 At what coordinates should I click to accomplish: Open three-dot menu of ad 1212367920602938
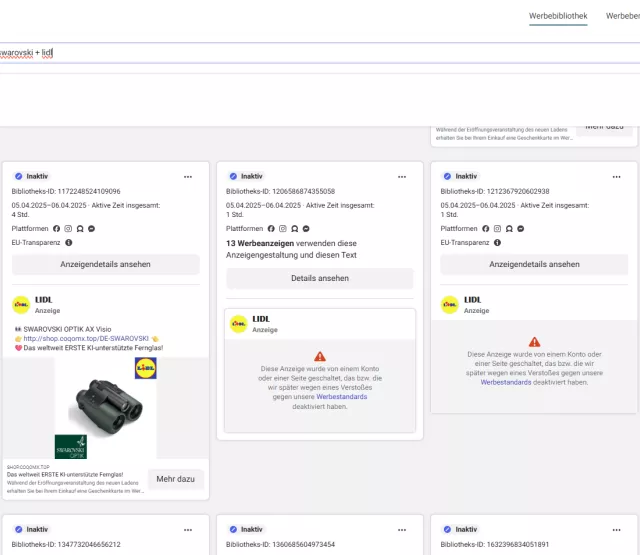(x=616, y=176)
